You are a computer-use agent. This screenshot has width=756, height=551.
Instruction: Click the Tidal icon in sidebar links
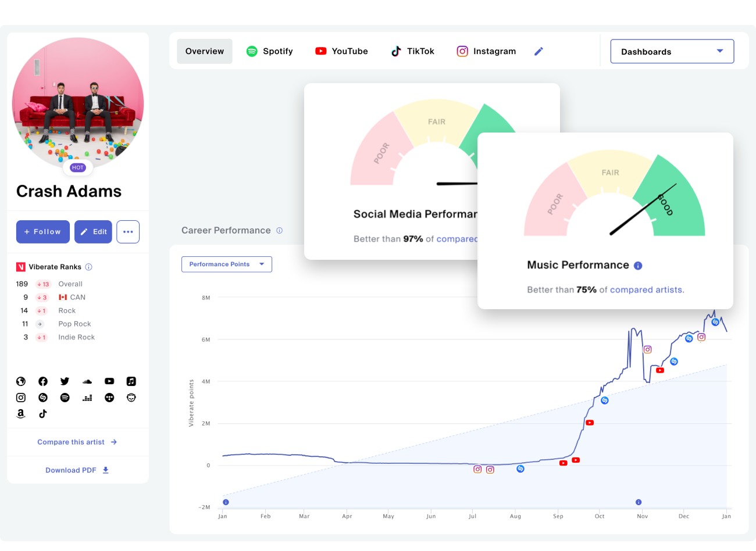(x=109, y=398)
